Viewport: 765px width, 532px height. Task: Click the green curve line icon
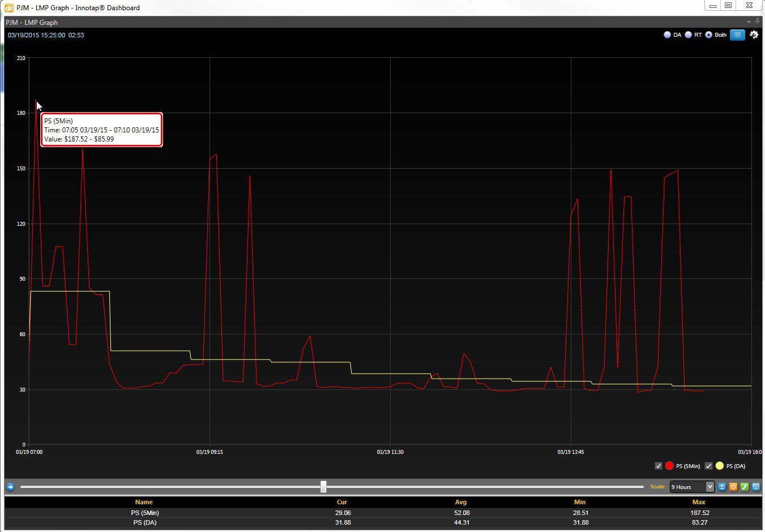click(745, 487)
